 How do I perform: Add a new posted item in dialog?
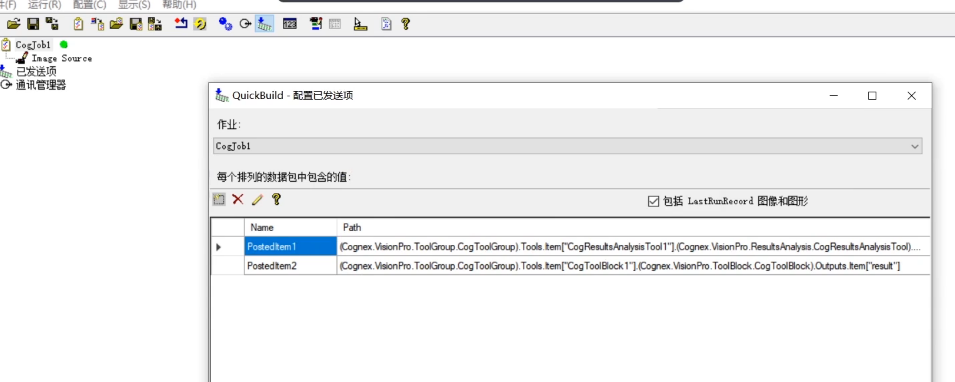219,199
